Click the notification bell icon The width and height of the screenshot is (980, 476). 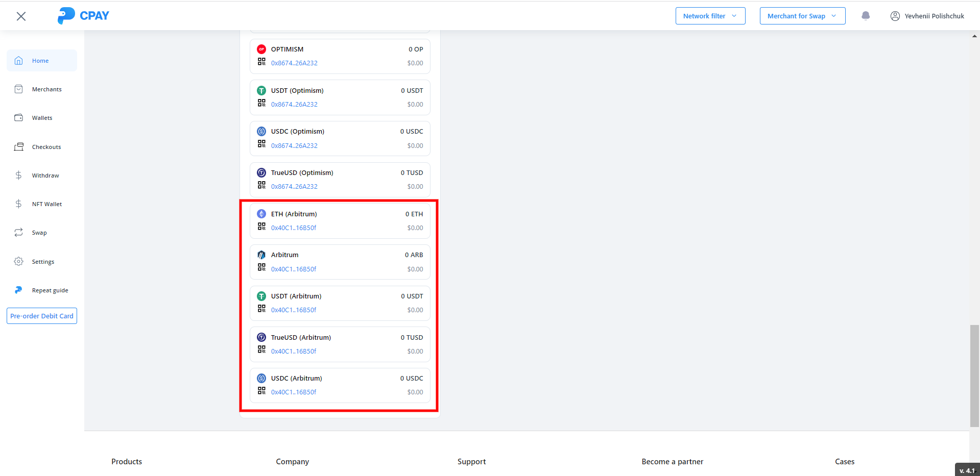[x=866, y=16]
